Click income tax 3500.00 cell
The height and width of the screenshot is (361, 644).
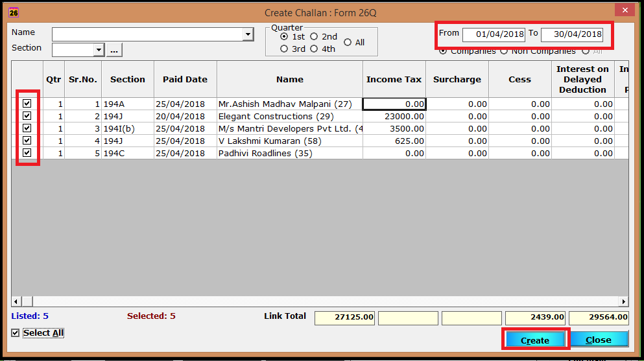(394, 128)
